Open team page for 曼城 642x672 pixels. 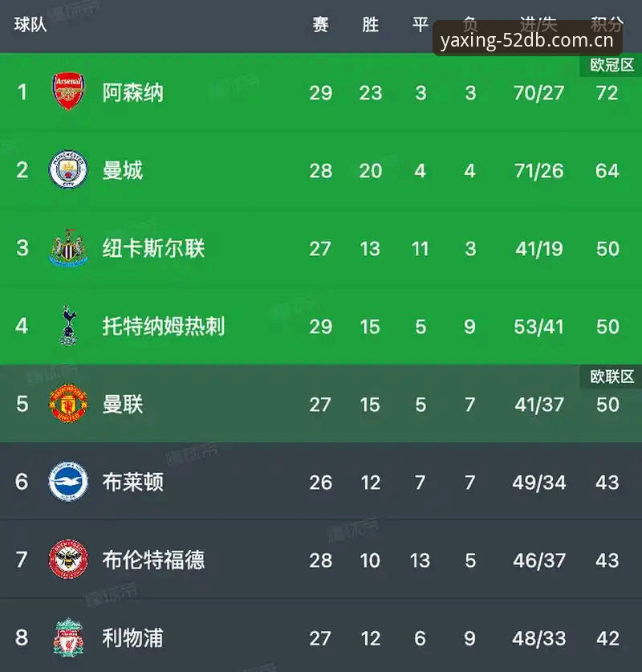coord(123,170)
